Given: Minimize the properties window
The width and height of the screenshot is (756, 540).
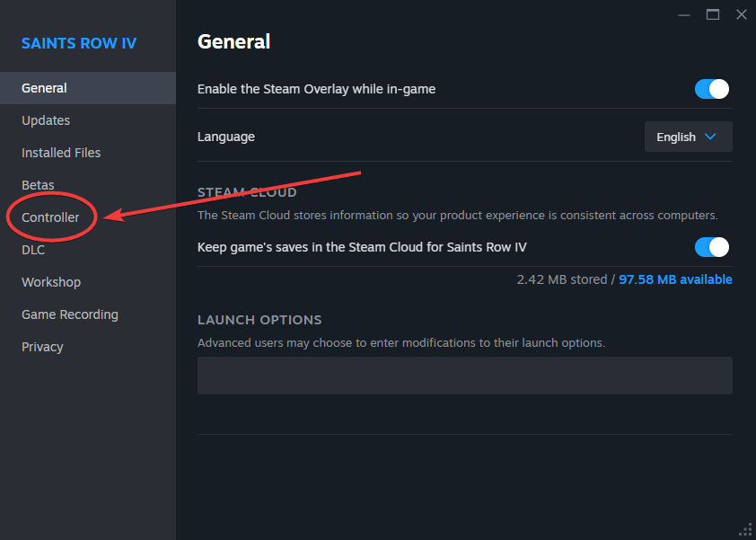Looking at the screenshot, I should pyautogui.click(x=683, y=15).
